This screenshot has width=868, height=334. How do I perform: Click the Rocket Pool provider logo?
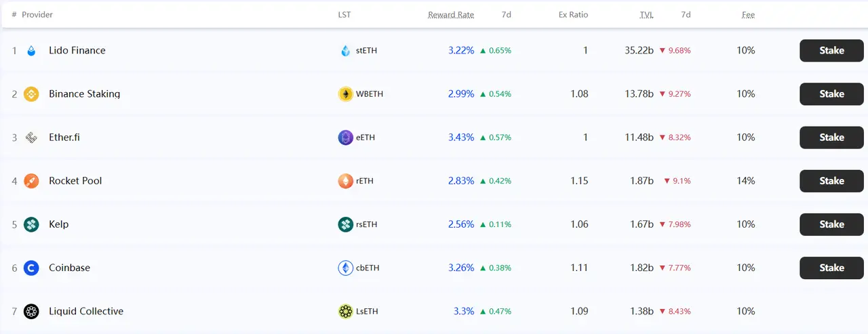(31, 181)
